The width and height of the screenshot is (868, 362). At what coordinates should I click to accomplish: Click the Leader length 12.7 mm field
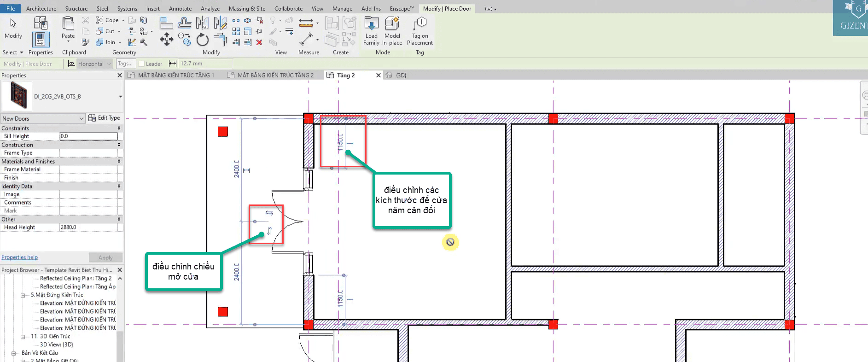tap(205, 64)
